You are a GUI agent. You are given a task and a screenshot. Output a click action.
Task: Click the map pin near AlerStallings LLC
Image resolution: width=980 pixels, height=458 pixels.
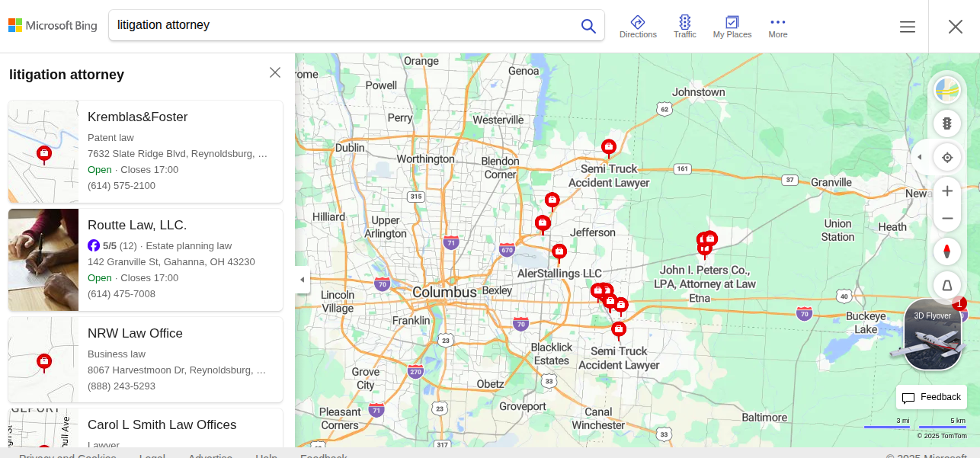coord(559,253)
